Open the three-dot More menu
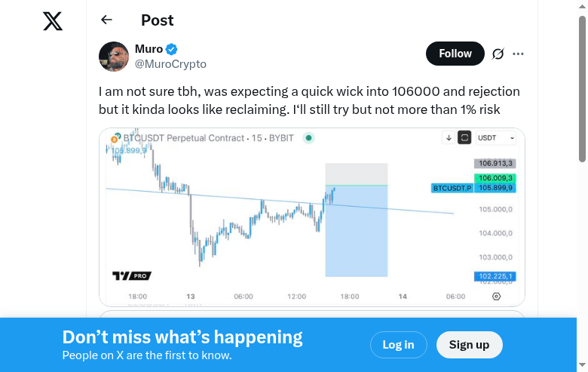The image size is (588, 372). click(518, 54)
